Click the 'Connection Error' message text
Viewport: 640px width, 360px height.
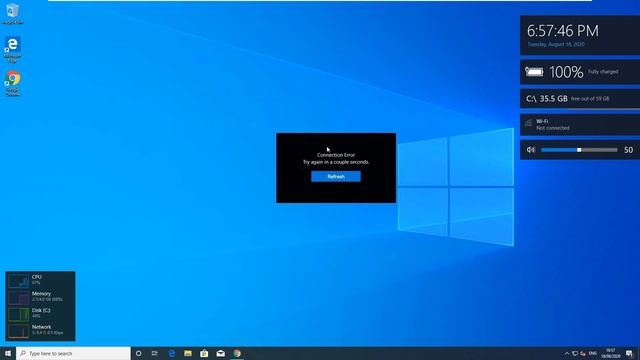tap(336, 155)
